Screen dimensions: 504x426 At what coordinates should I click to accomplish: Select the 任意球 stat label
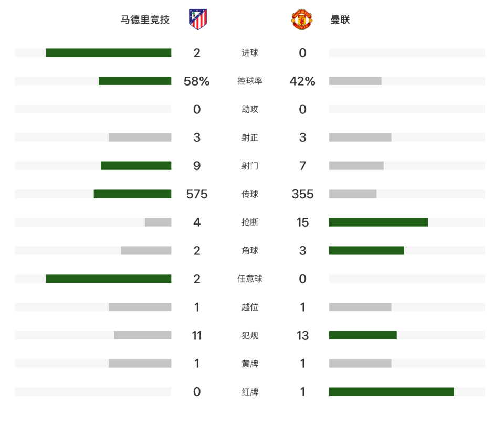[x=250, y=279]
